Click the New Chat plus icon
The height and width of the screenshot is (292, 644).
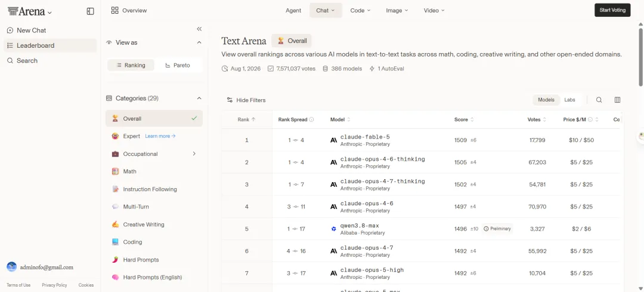(x=10, y=30)
